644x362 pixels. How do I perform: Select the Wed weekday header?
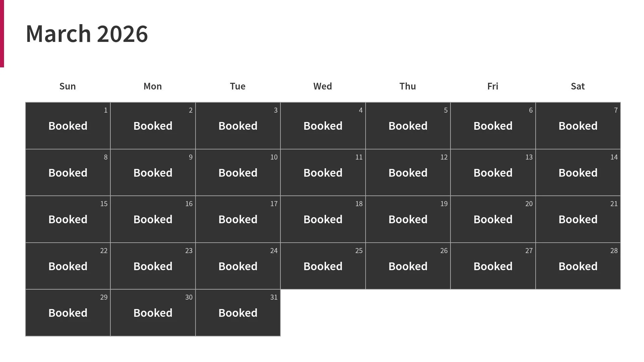click(x=323, y=86)
